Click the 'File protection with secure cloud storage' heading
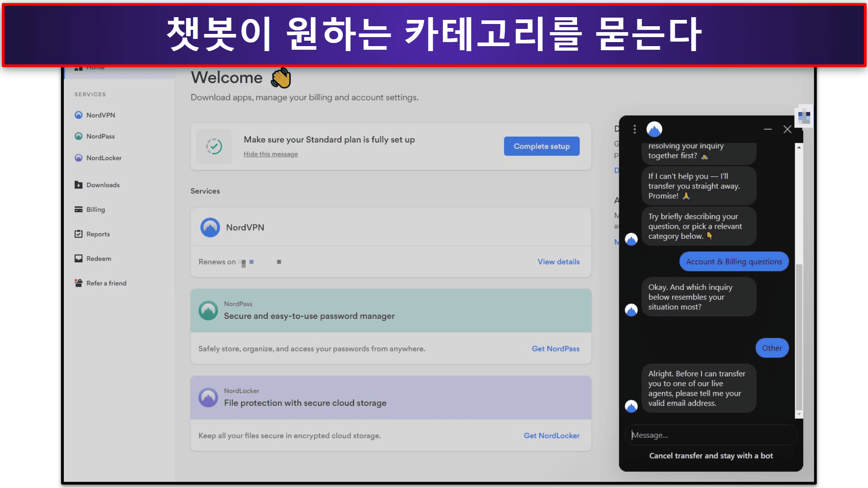This screenshot has height=488, width=868. tap(305, 403)
